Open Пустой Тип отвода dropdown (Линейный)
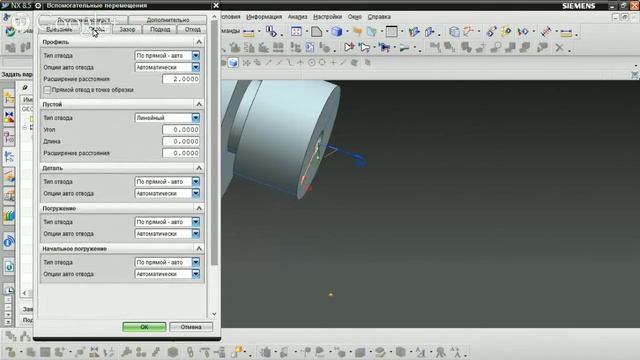This screenshot has width=640, height=360. click(x=167, y=118)
